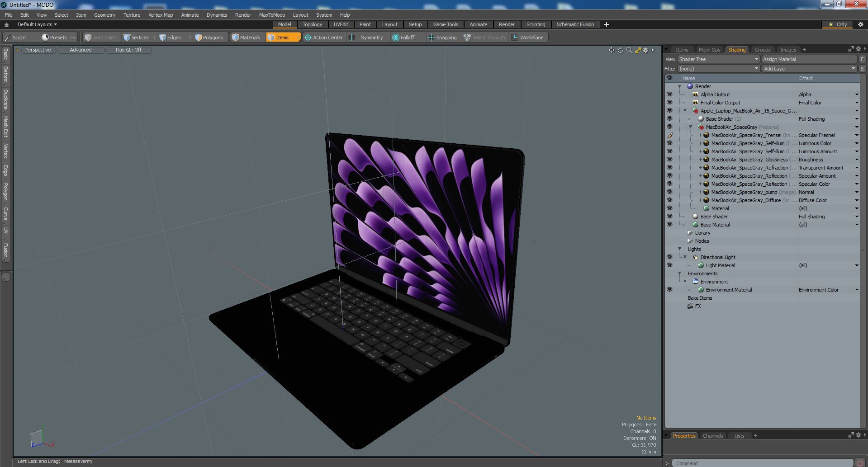The height and width of the screenshot is (467, 868).
Task: Click the F button beside Assign Material
Action: click(x=862, y=59)
